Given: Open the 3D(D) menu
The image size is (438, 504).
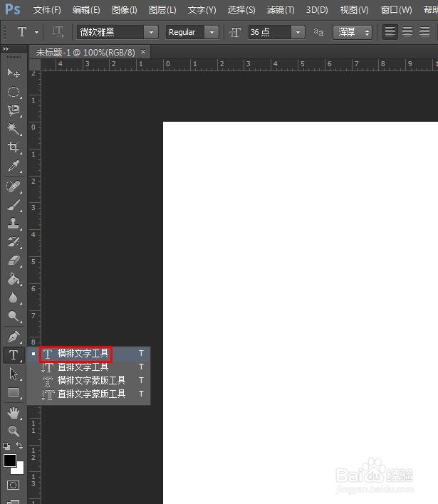Looking at the screenshot, I should pyautogui.click(x=317, y=10).
